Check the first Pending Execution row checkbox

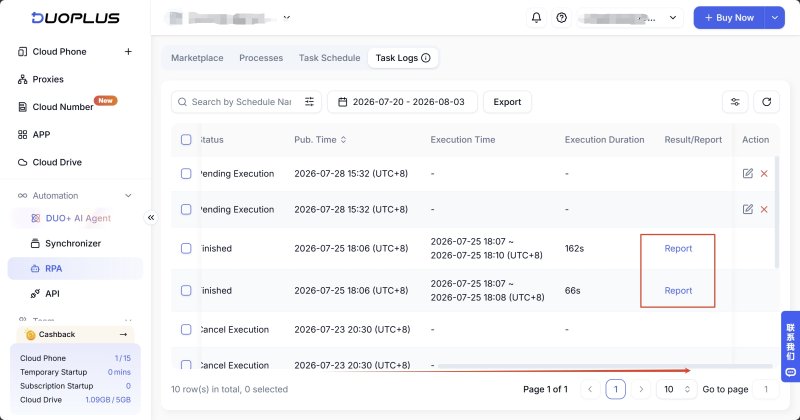coord(186,174)
